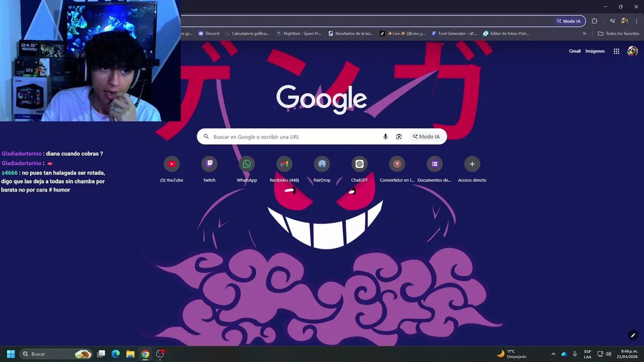The image size is (644, 362).
Task: Open the 11°C Despejado weather widget
Action: pyautogui.click(x=512, y=354)
